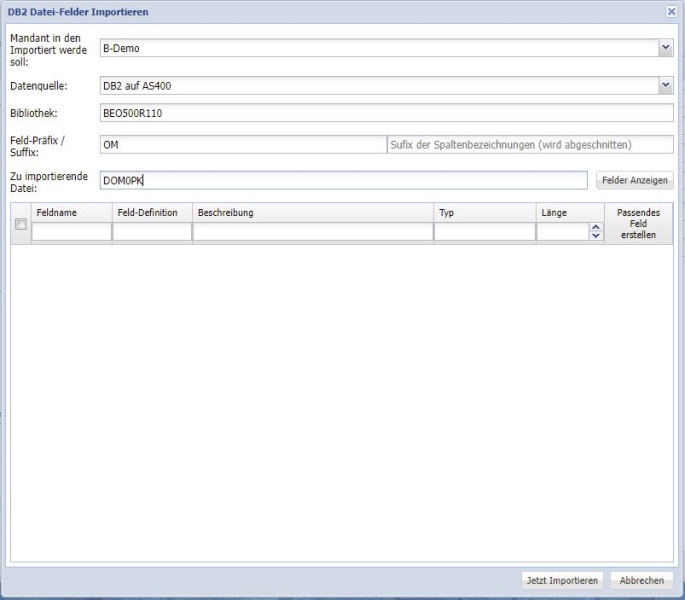The height and width of the screenshot is (600, 685).
Task: Close the DB2 Datei-Felder Importieren dialog
Action: tap(671, 11)
